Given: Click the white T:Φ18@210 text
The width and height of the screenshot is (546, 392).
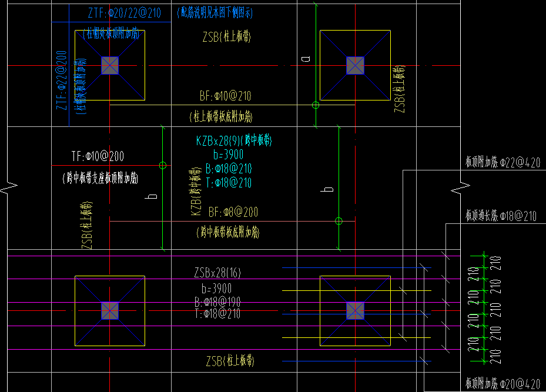Looking at the screenshot, I should point(217,314).
